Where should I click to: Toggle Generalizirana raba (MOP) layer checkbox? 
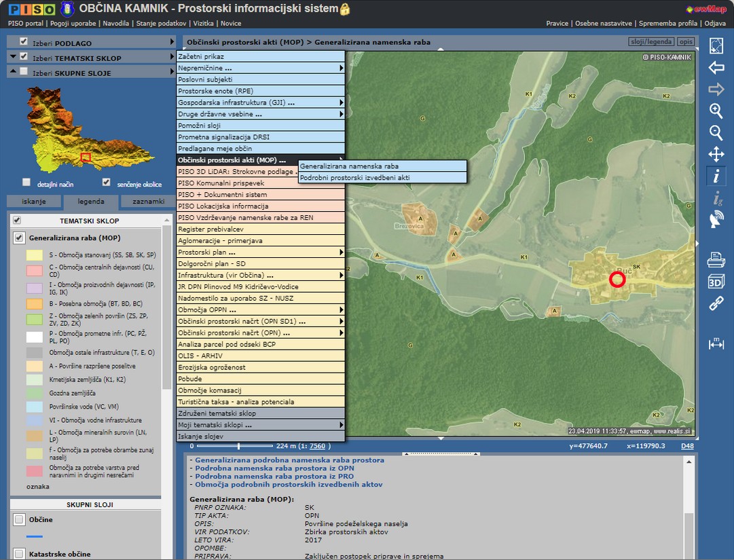(x=19, y=238)
